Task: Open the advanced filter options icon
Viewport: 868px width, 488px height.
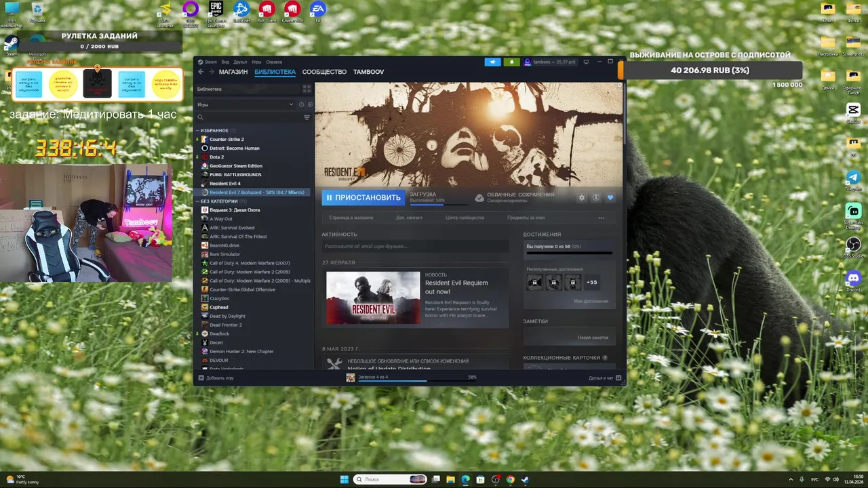Action: 307,117
